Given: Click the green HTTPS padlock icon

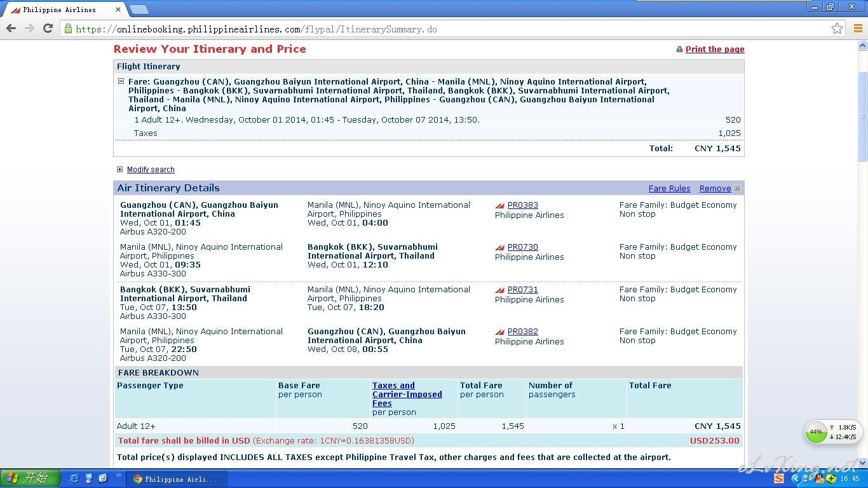Looking at the screenshot, I should point(69,29).
